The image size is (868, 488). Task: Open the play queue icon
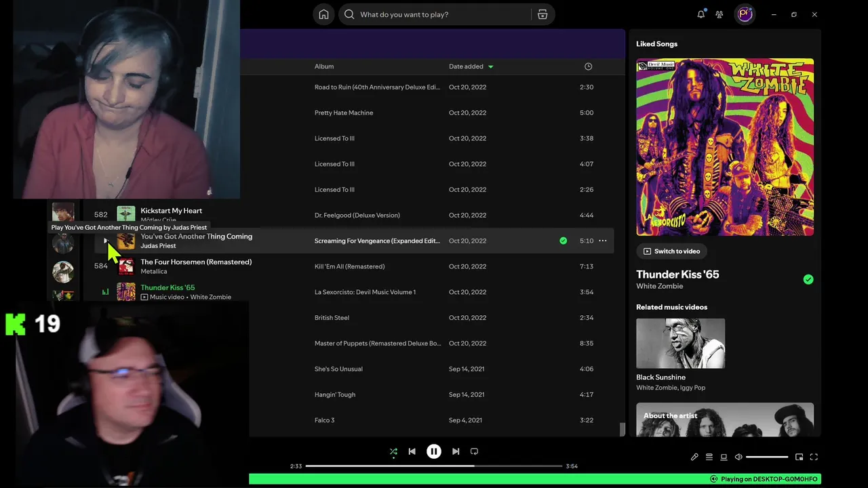709,457
